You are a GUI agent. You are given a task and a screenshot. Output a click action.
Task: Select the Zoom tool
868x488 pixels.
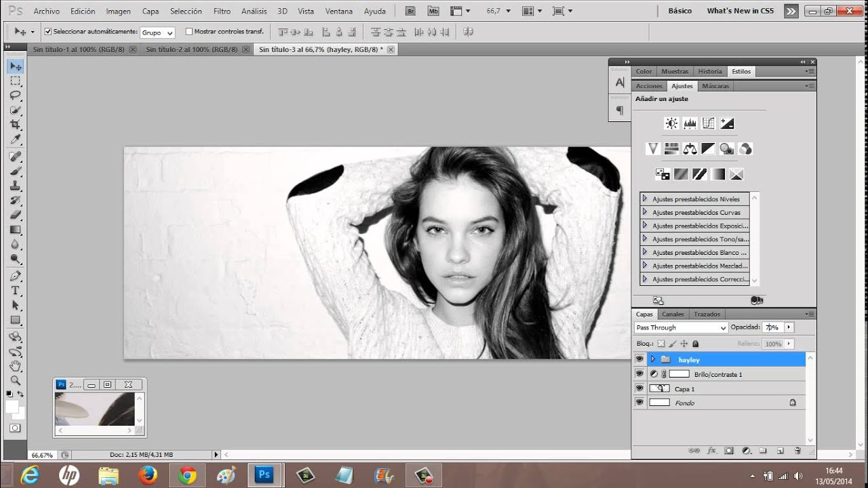click(15, 381)
